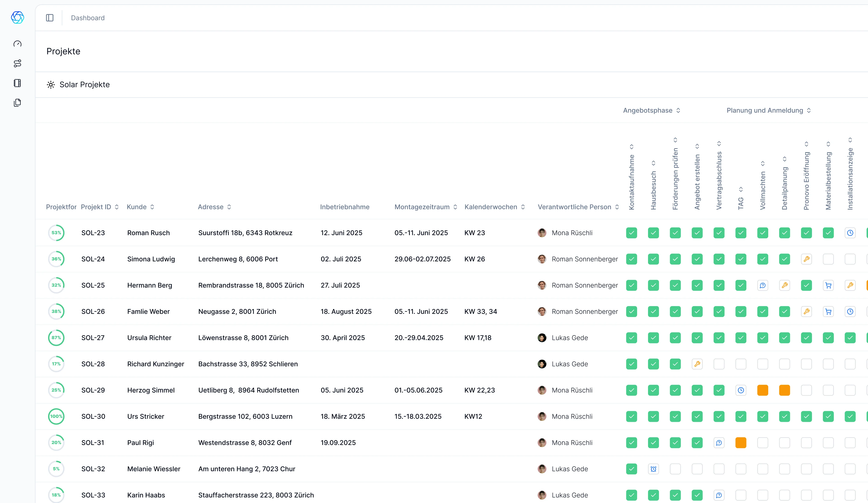Click the 53% progress circle for SOL-23

pyautogui.click(x=56, y=232)
